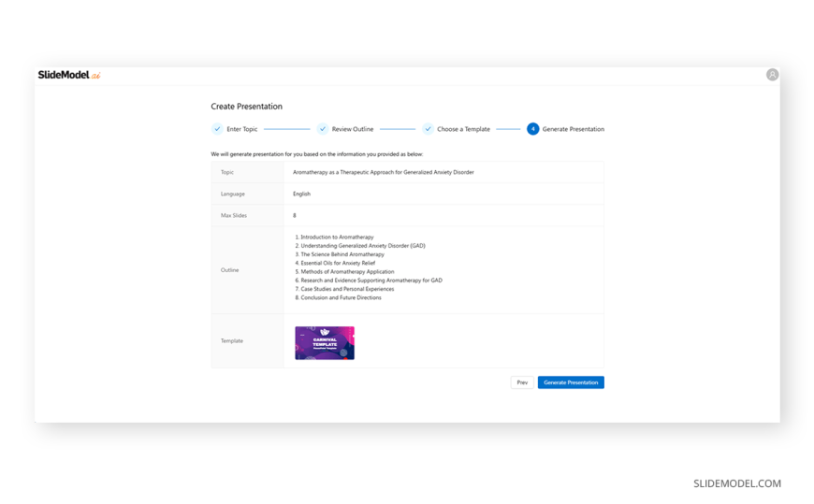Click the Review Outline checkmark icon
The image size is (814, 504).
[323, 129]
